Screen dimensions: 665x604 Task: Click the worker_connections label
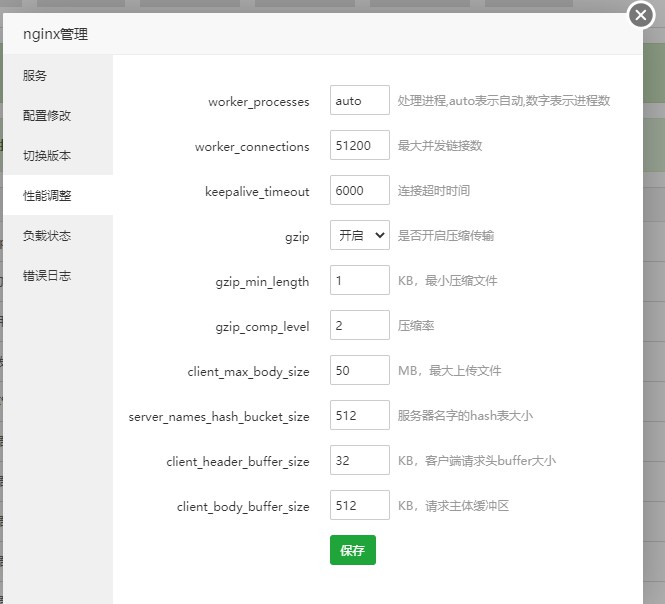click(x=252, y=147)
